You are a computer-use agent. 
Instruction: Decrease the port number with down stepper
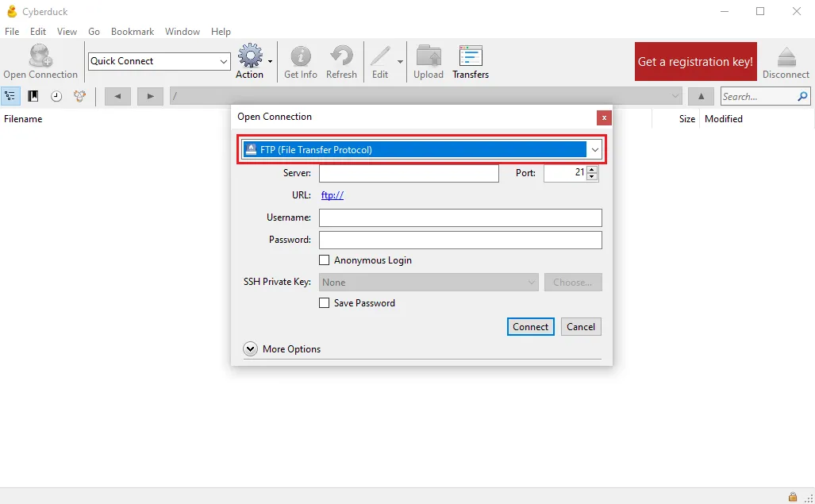click(x=591, y=177)
